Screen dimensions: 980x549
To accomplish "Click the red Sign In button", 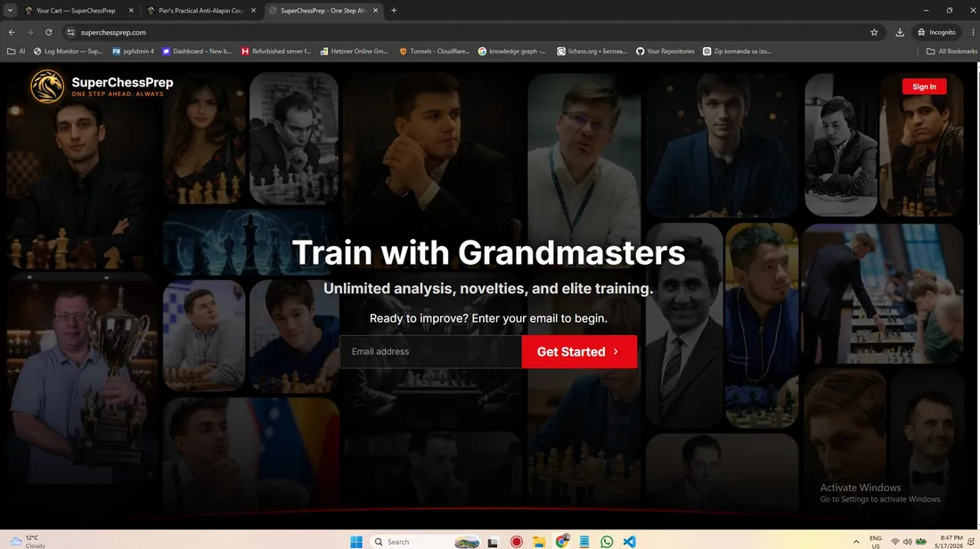I will (924, 86).
